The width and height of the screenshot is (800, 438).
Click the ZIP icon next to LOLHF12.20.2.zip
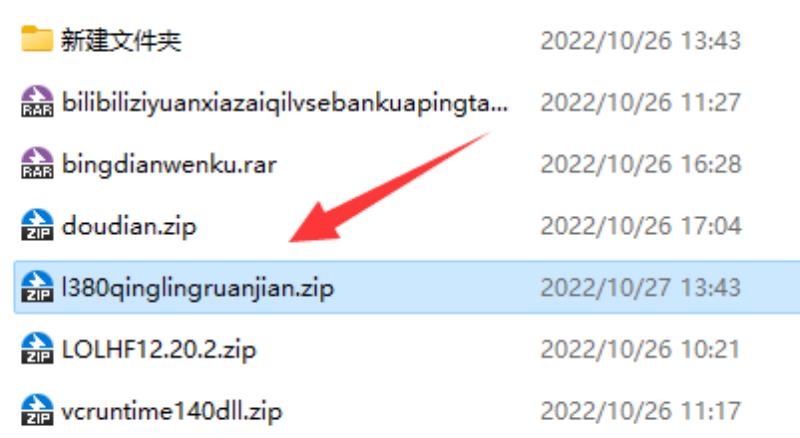pyautogui.click(x=37, y=348)
